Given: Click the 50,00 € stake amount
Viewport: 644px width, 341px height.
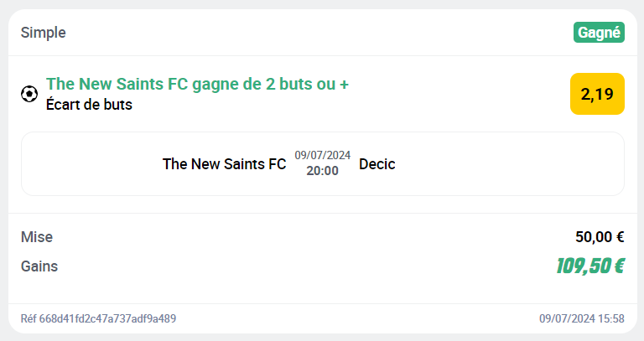Looking at the screenshot, I should [600, 237].
